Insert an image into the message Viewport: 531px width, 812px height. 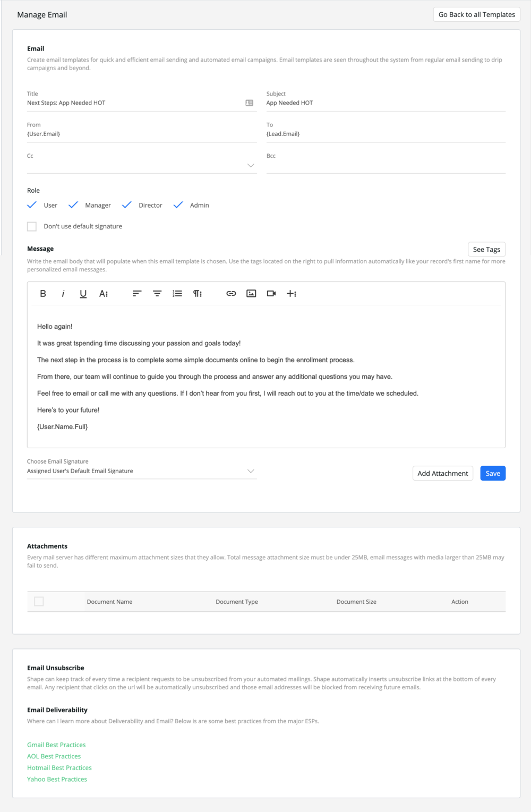[251, 294]
